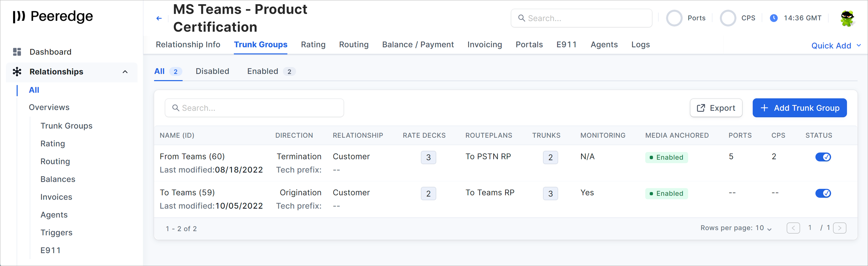Open the Invoicing tab
868x266 pixels.
(485, 45)
